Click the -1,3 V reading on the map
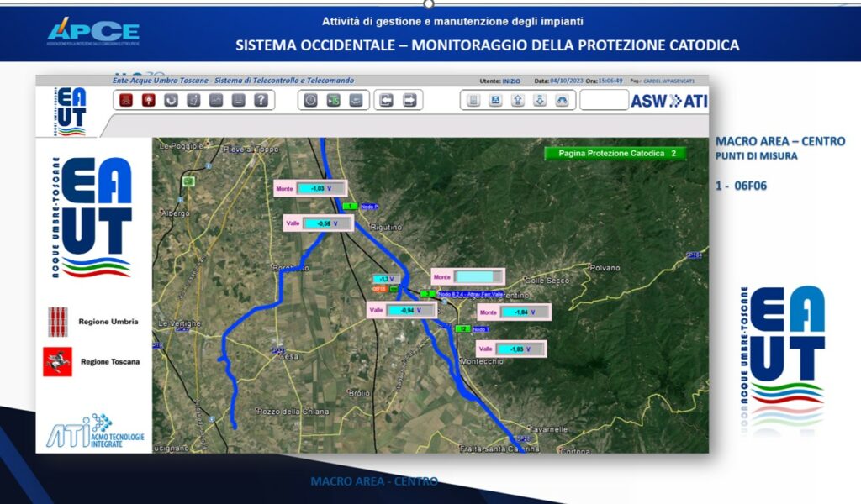The height and width of the screenshot is (504, 861). [x=387, y=279]
